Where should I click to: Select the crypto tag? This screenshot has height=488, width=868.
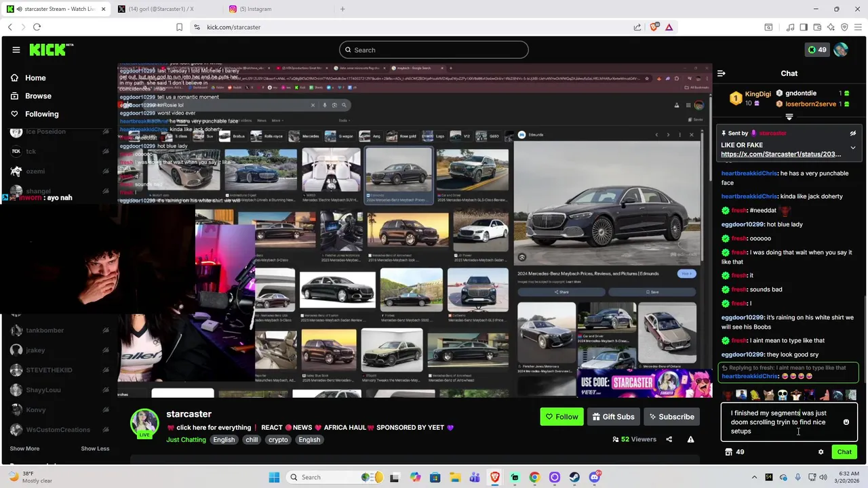(x=278, y=440)
